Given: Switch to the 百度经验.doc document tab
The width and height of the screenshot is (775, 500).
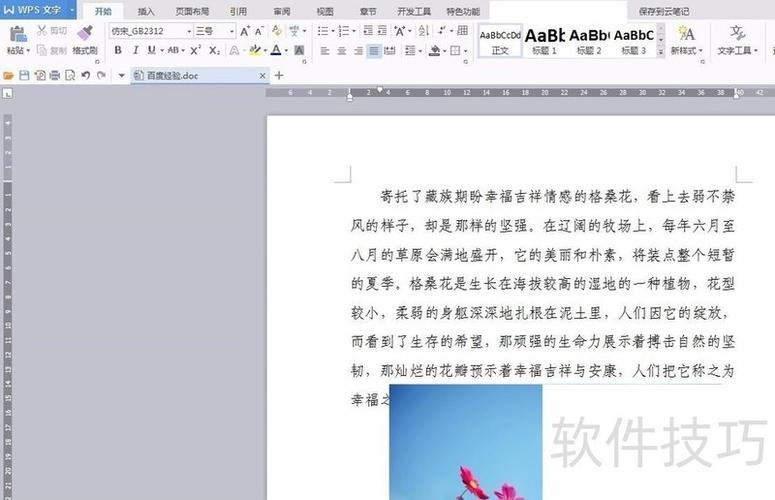Looking at the screenshot, I should coord(200,76).
